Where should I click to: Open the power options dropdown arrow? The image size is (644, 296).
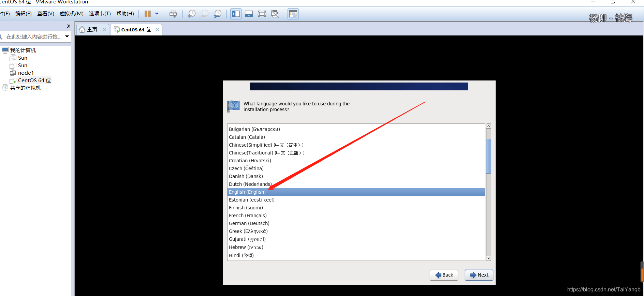click(157, 14)
